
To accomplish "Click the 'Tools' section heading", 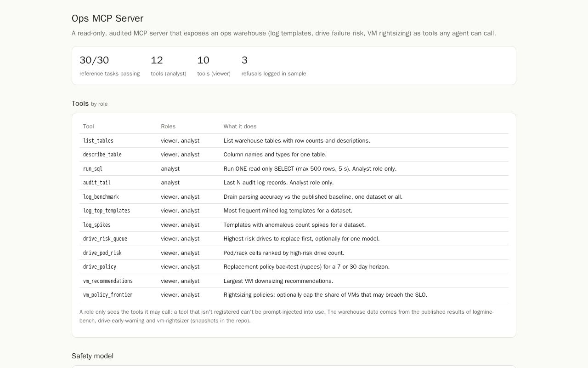I will 80,103.
